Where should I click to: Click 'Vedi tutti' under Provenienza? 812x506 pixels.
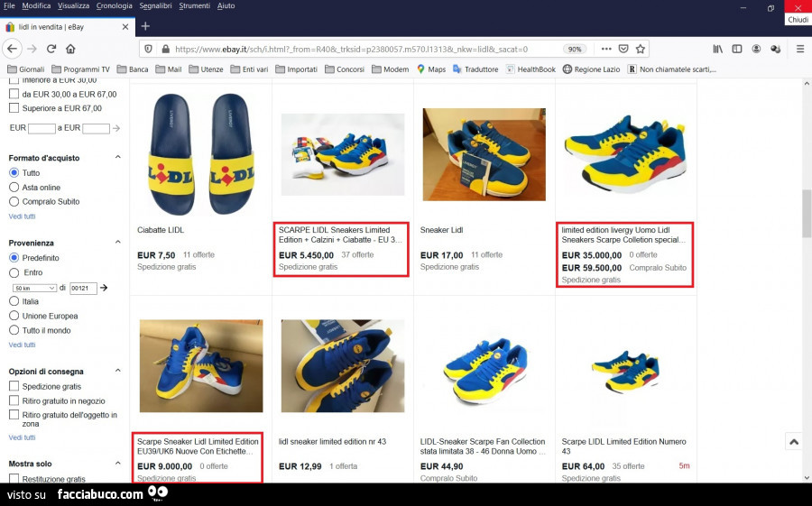point(23,345)
